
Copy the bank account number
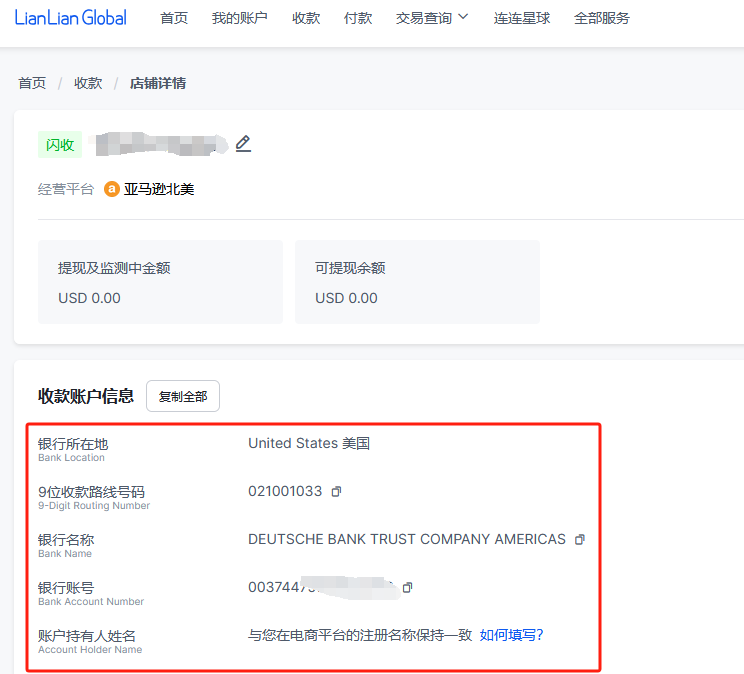click(x=408, y=588)
